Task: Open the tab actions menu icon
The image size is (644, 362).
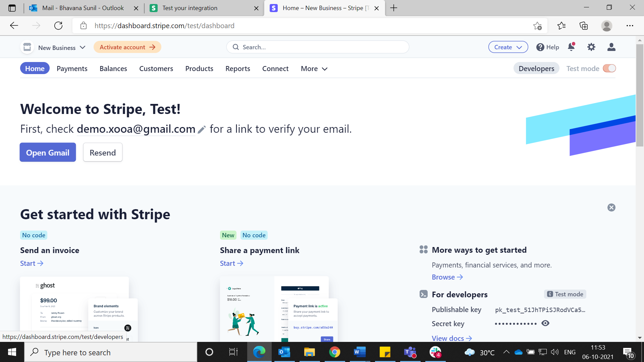Action: [x=12, y=8]
